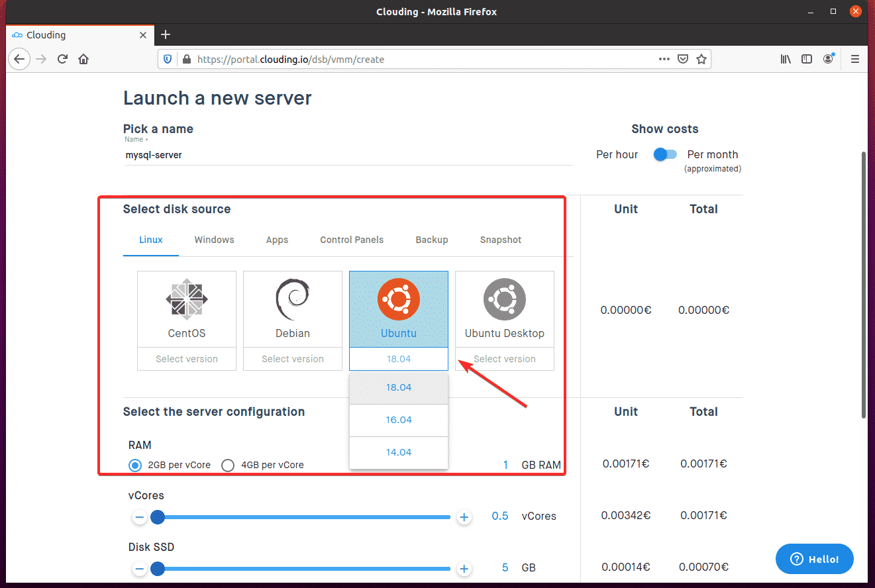Select 4GB per vCore radio option
This screenshot has width=875, height=588.
point(228,465)
